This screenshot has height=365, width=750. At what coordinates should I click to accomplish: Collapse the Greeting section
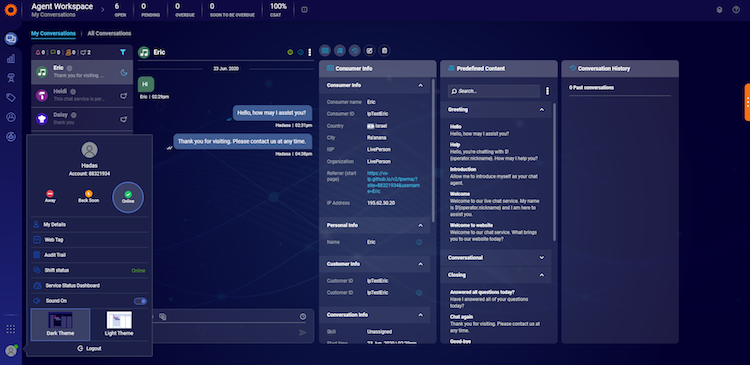point(541,110)
